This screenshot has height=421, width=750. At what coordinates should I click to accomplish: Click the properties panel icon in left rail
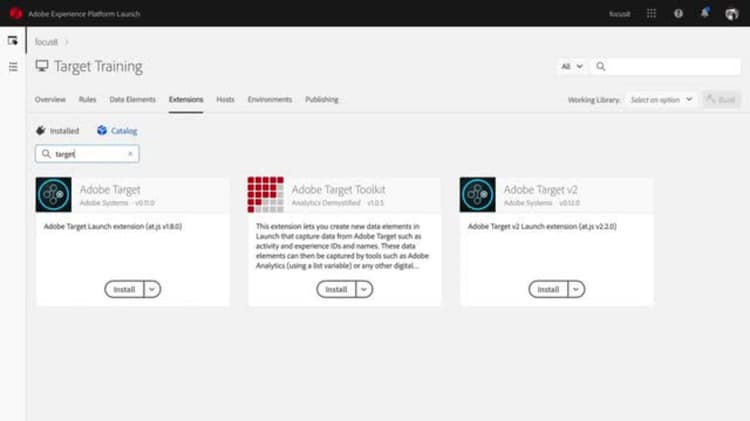tap(13, 40)
